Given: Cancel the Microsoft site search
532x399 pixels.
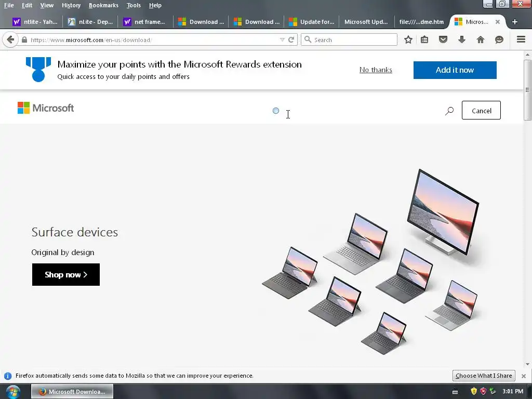Looking at the screenshot, I should [x=481, y=110].
